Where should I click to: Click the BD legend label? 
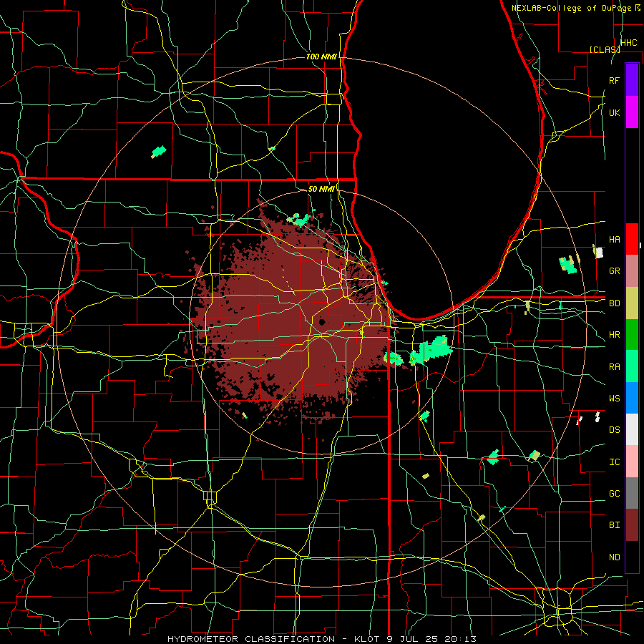pyautogui.click(x=615, y=303)
